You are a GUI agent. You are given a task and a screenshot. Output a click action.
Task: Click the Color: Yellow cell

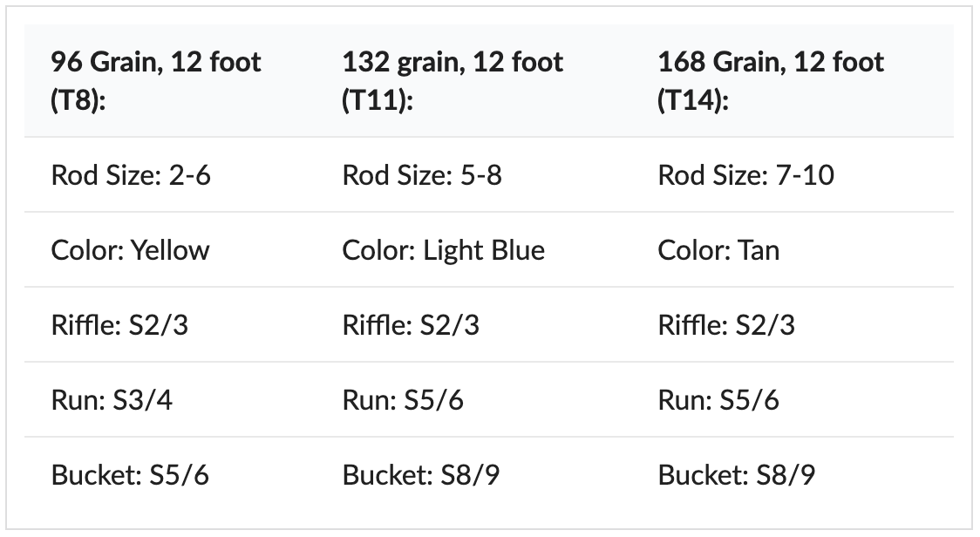[170, 249]
